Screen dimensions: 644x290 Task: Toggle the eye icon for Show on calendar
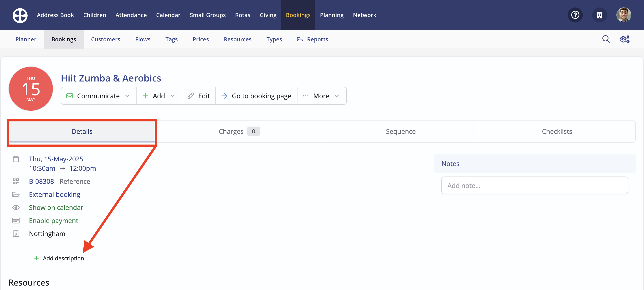click(x=16, y=207)
